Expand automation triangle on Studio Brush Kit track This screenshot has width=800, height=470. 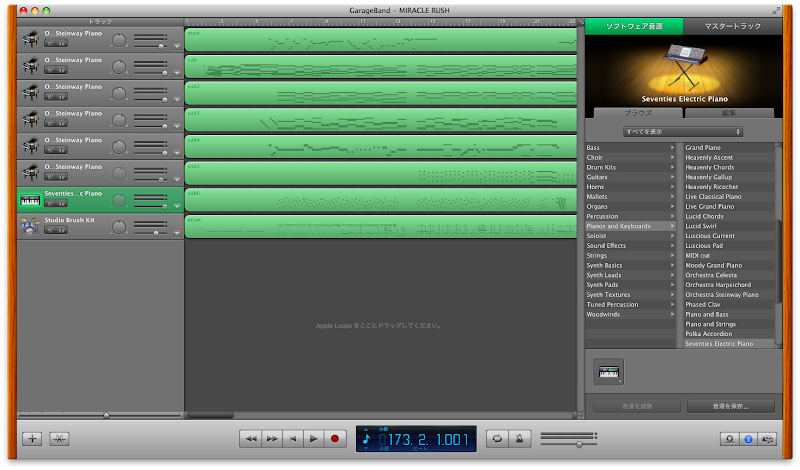[x=177, y=233]
